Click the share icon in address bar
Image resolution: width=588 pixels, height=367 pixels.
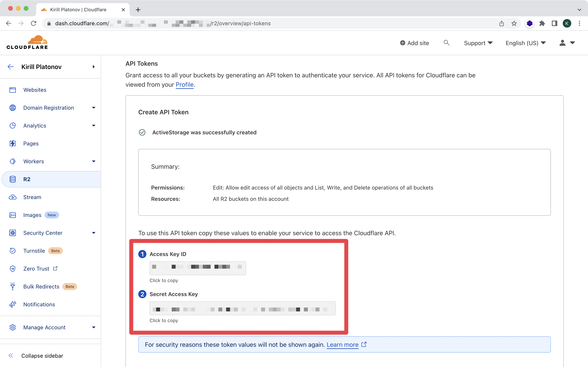[x=502, y=23]
